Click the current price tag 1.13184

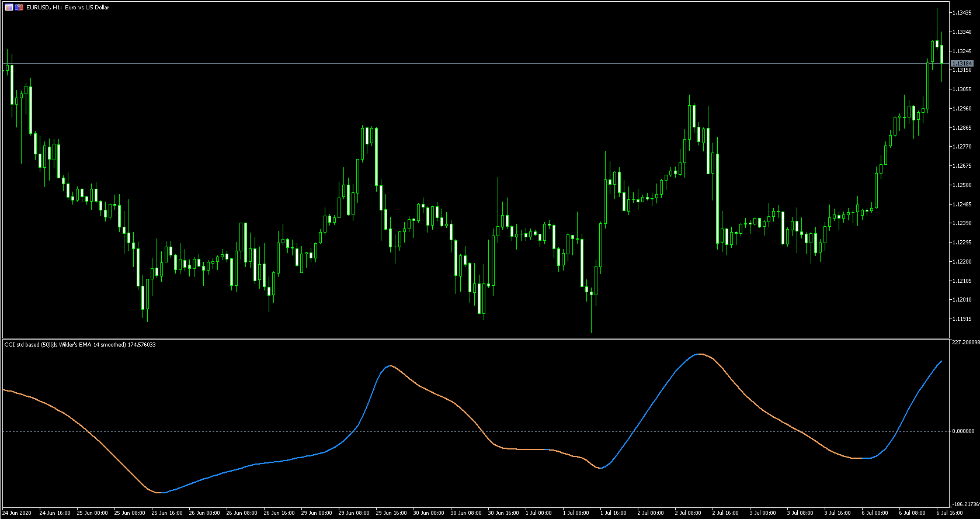[x=962, y=63]
